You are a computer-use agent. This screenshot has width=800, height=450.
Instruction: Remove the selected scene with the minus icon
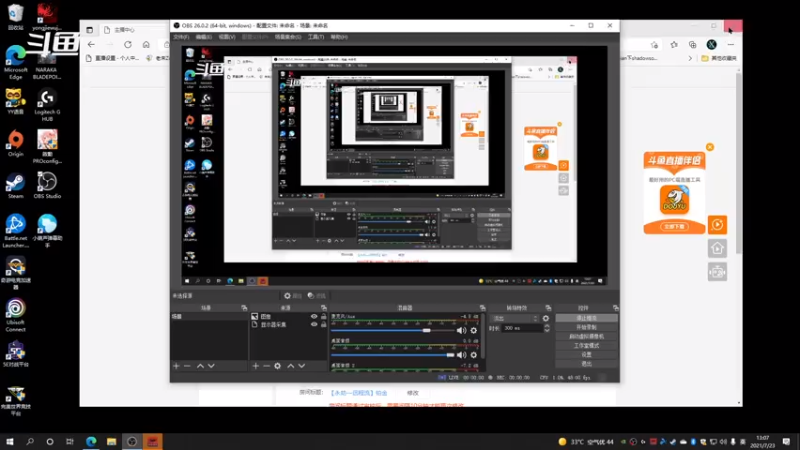pos(187,366)
